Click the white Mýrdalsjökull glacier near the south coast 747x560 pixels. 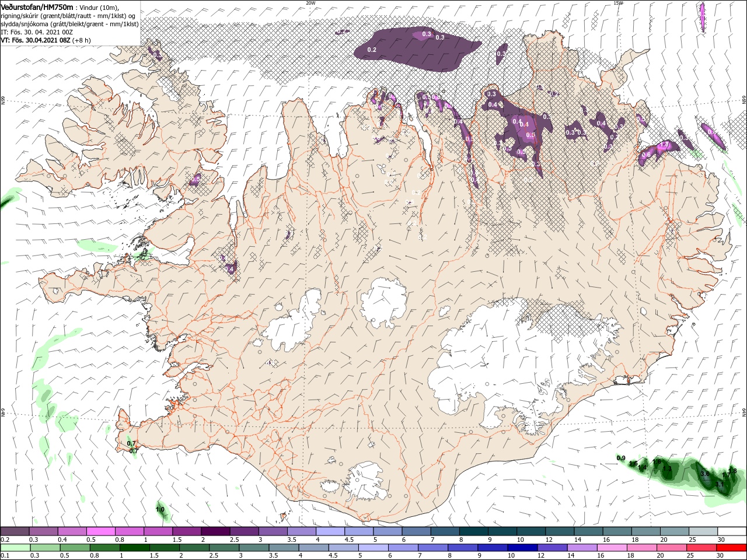366,481
